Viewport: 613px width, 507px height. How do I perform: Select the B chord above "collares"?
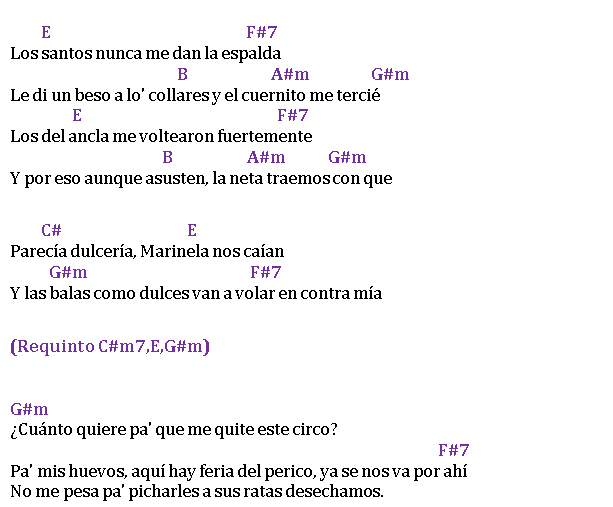(x=183, y=74)
